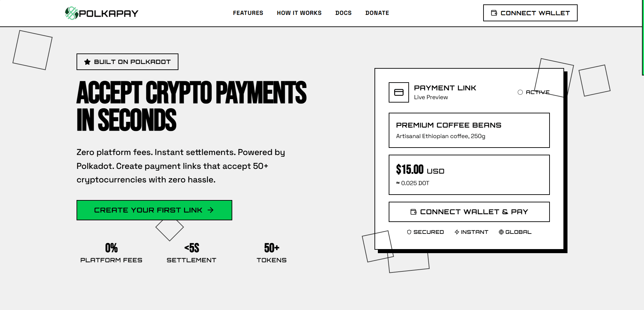Click the Connect Wallet & Pay button
Image resolution: width=644 pixels, height=310 pixels.
click(x=469, y=212)
